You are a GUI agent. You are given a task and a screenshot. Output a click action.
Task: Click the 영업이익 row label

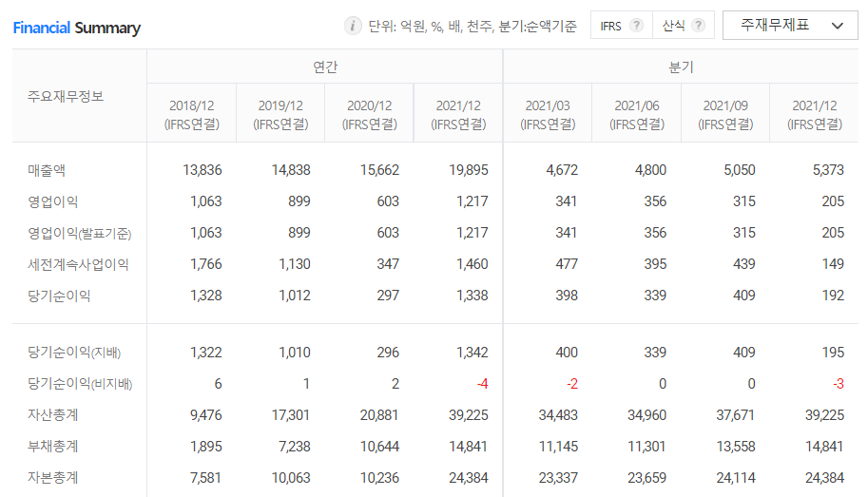tap(53, 201)
